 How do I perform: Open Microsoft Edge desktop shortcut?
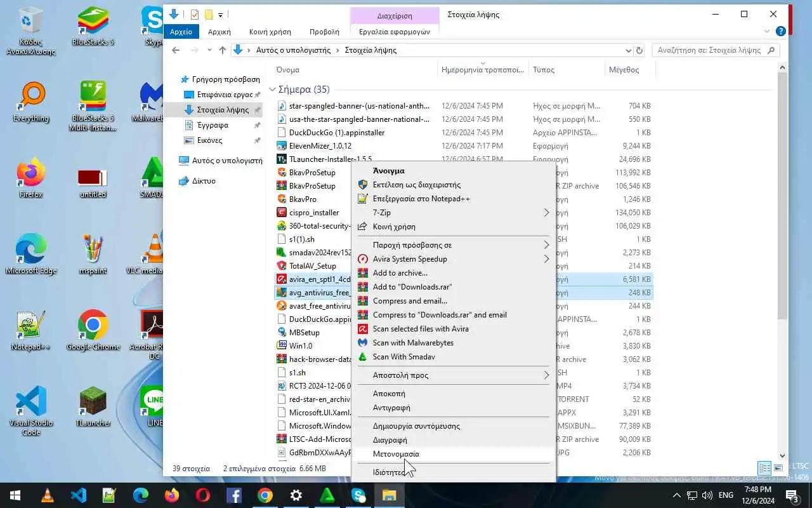point(30,255)
